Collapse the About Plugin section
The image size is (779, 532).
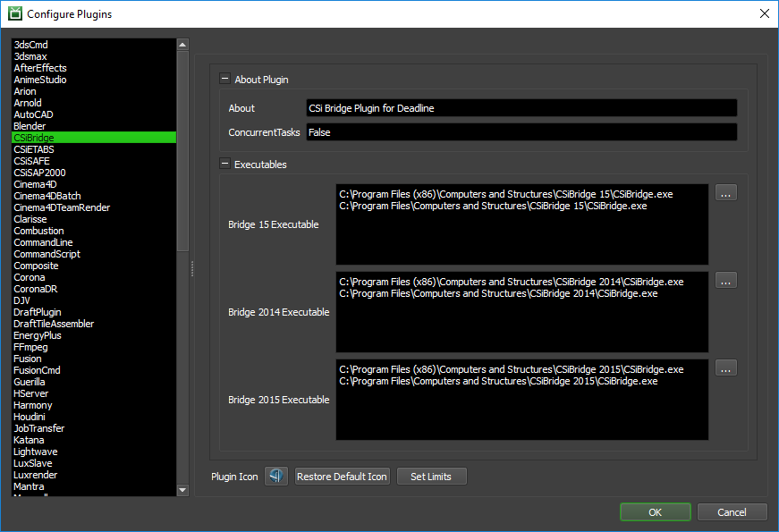point(224,80)
